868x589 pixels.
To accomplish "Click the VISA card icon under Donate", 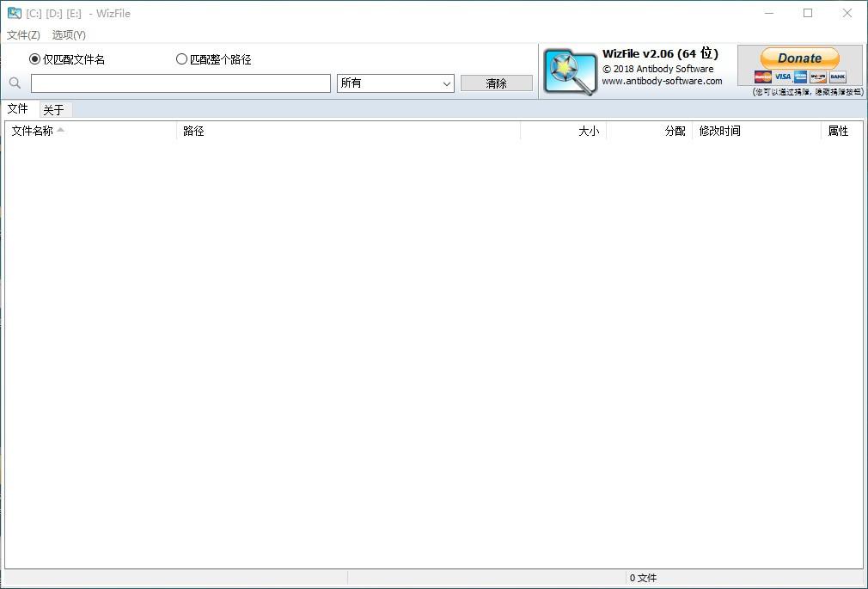I will pos(782,77).
